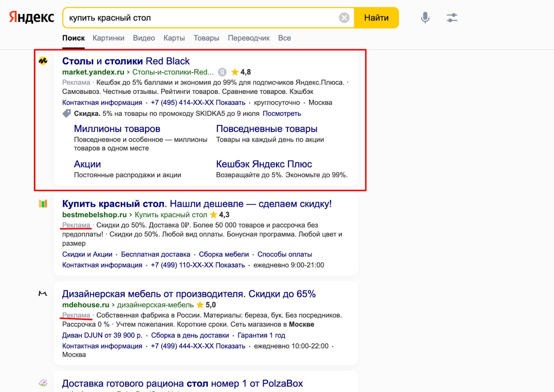
Task: Open Скидки и Акции link
Action: tap(87, 254)
